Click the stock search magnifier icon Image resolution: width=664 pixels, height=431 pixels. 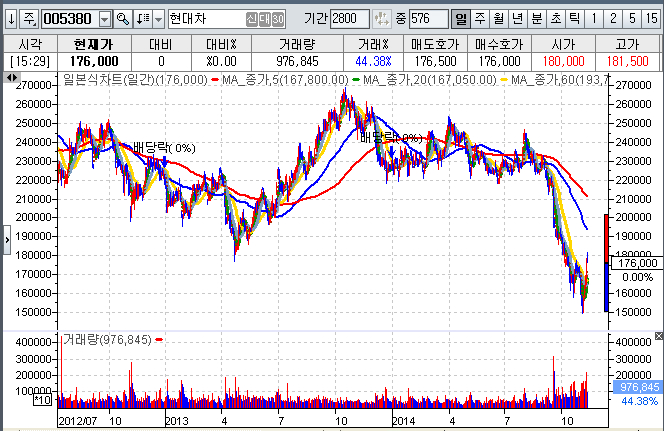(123, 19)
